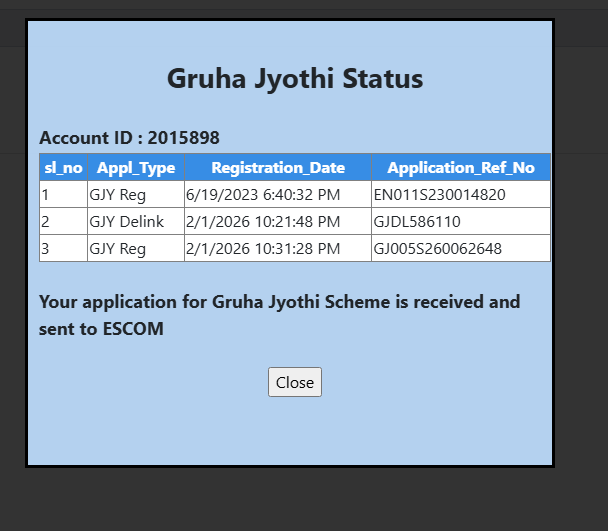608x531 pixels.
Task: Select the Account ID : 2015898 text
Action: (x=130, y=138)
